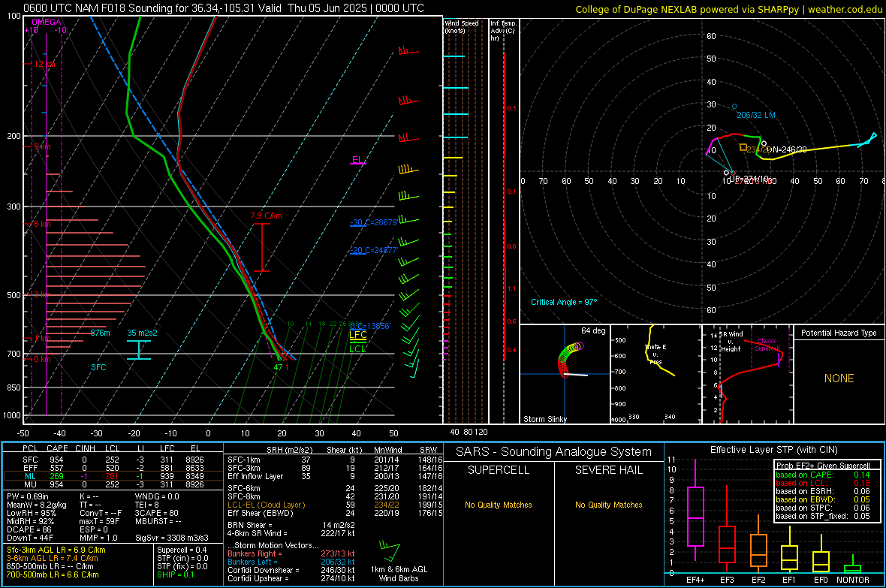Image resolution: width=886 pixels, height=588 pixels.
Task: Click the 206/32 LM hodograph label
Action: pyautogui.click(x=756, y=115)
